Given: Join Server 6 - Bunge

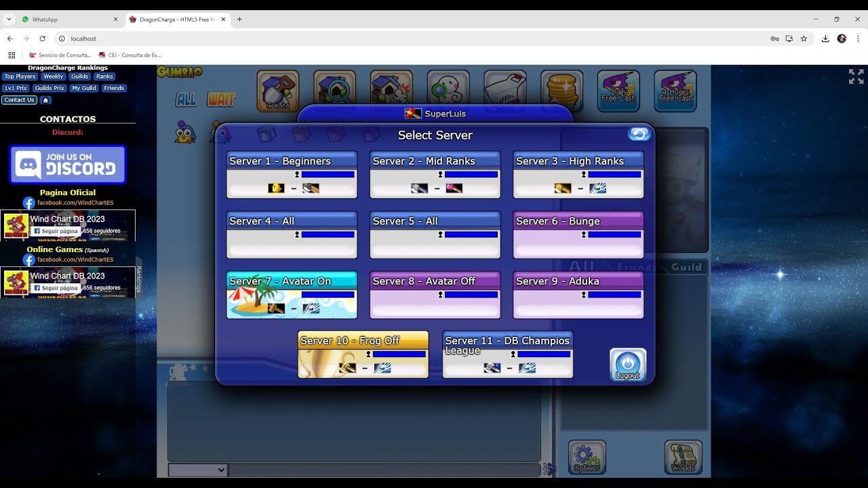Looking at the screenshot, I should [x=578, y=235].
